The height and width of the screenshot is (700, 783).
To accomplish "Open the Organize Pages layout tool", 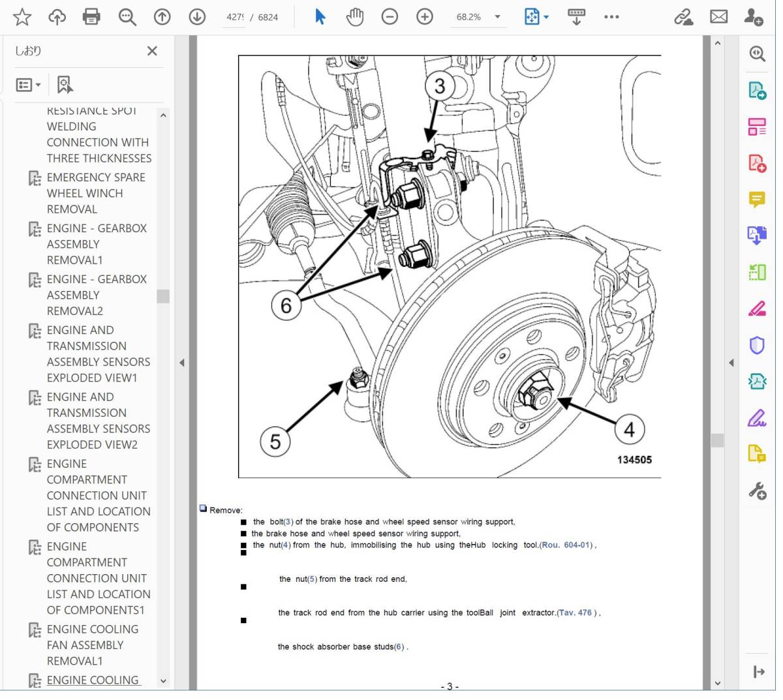I will pyautogui.click(x=757, y=127).
